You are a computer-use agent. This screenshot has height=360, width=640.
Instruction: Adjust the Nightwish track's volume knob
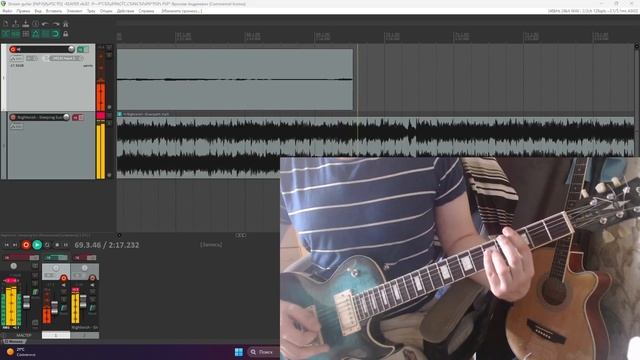click(x=66, y=117)
